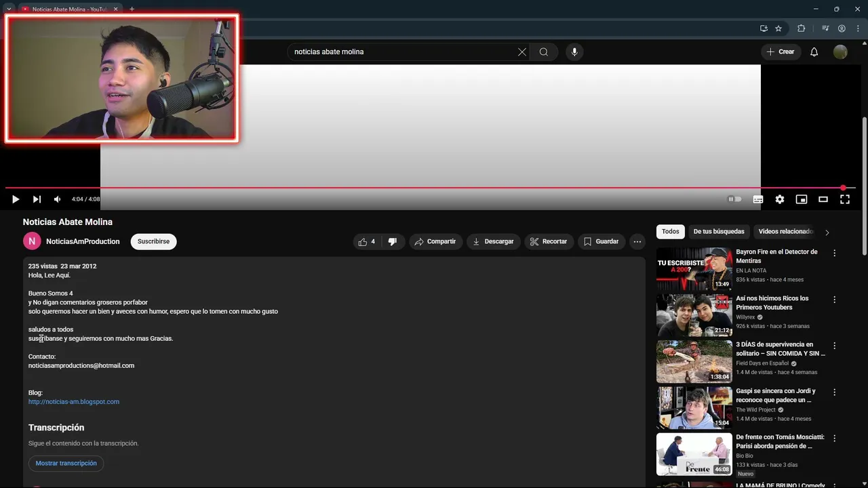
Task: Toggle subtitles/closed captions
Action: pyautogui.click(x=758, y=199)
